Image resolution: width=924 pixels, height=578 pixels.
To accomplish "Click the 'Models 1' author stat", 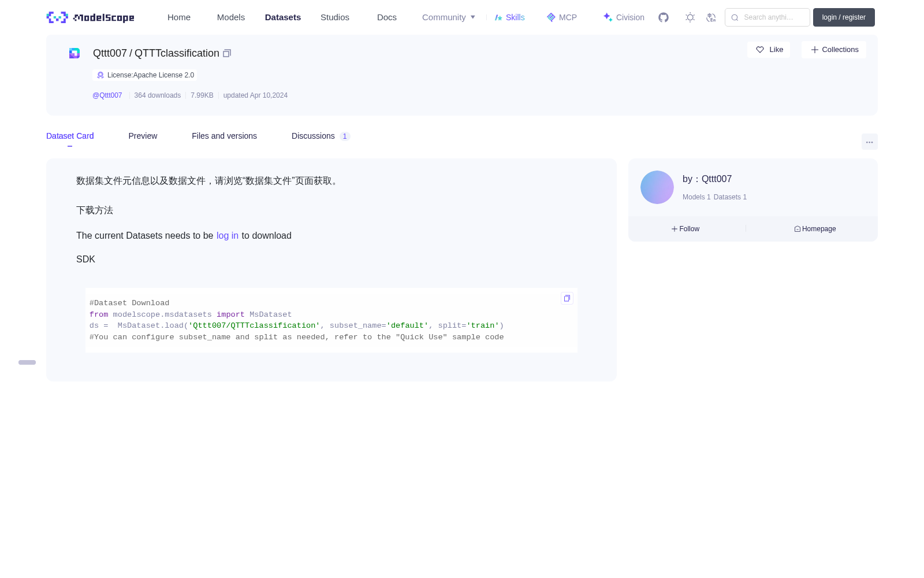I will coord(696,197).
